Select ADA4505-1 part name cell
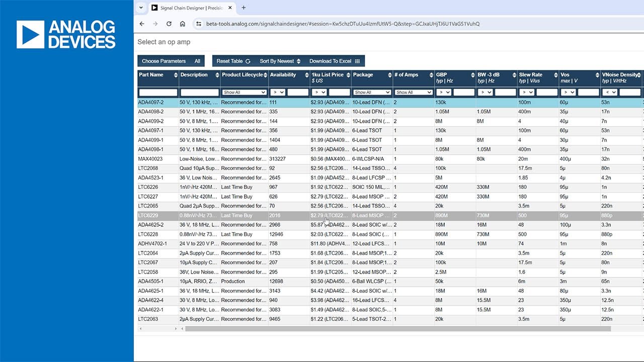 point(158,282)
